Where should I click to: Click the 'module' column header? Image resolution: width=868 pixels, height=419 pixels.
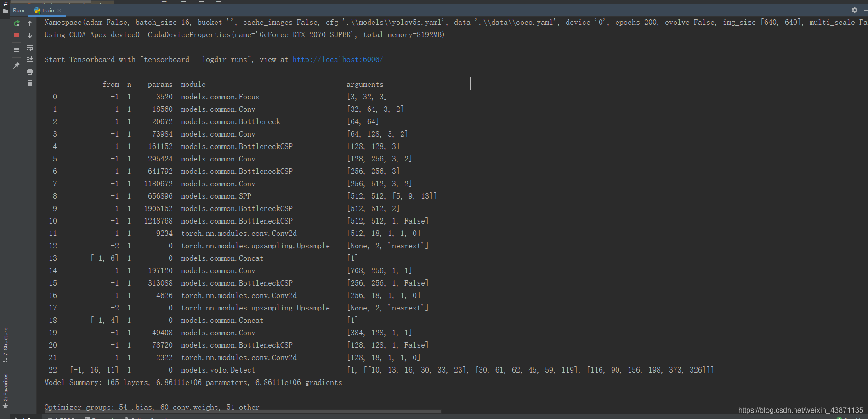coord(193,84)
